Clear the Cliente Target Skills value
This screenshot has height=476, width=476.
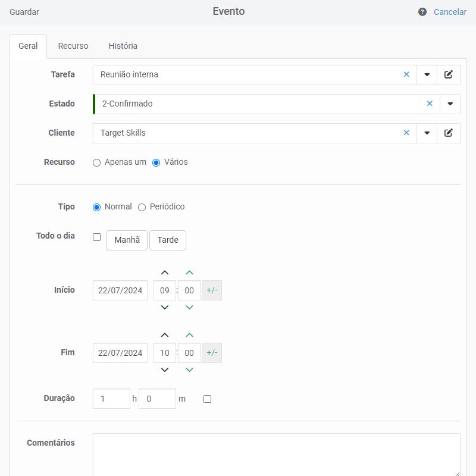(x=406, y=133)
